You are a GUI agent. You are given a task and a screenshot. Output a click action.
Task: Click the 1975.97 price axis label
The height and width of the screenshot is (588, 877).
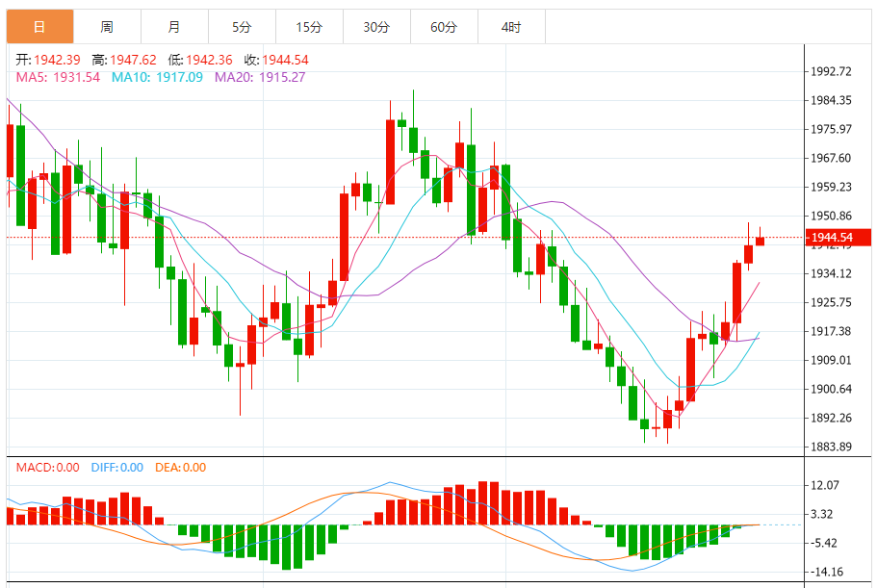click(831, 129)
